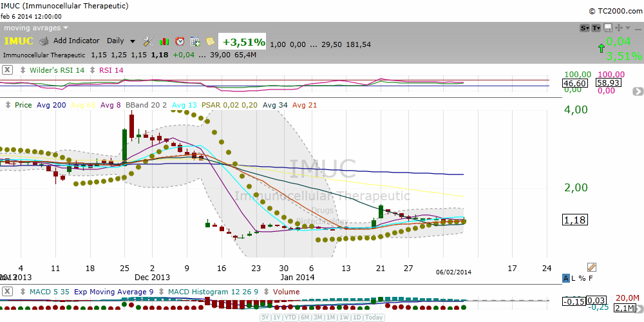
Task: Click the yellow IMUC ticker symbol
Action: (x=19, y=41)
